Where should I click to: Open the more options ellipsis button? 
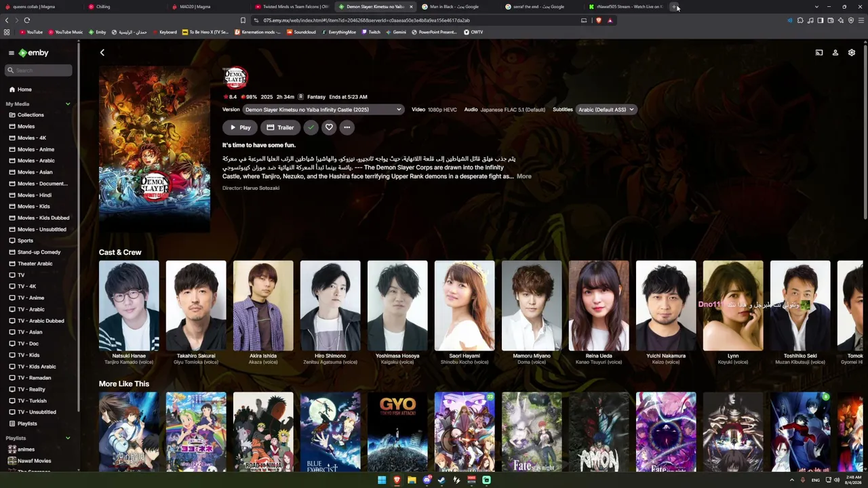pos(347,127)
